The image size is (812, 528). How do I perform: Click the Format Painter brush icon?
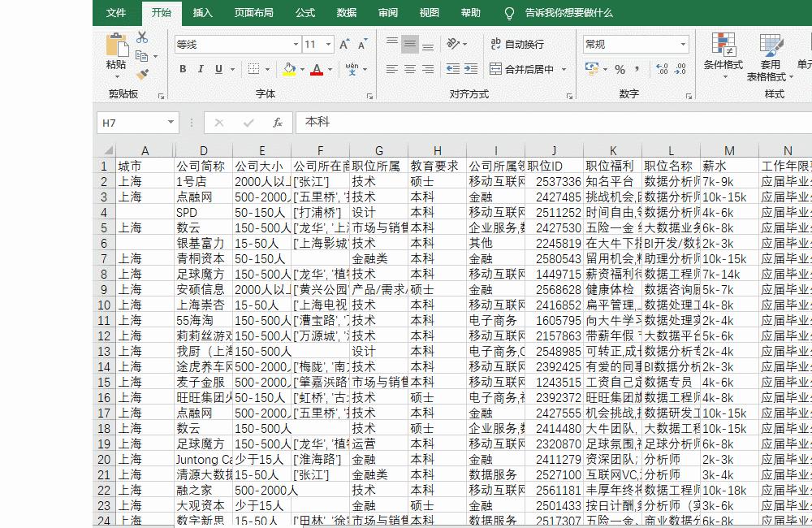coord(143,74)
